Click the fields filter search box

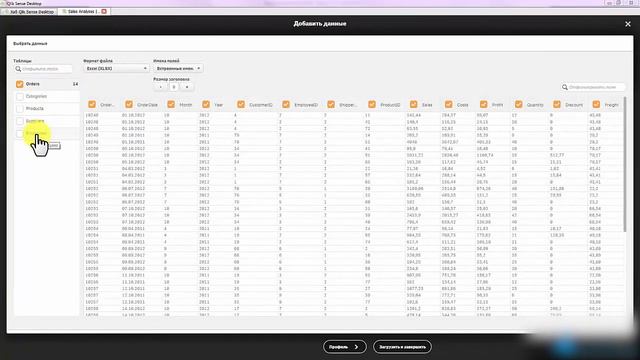(x=593, y=87)
